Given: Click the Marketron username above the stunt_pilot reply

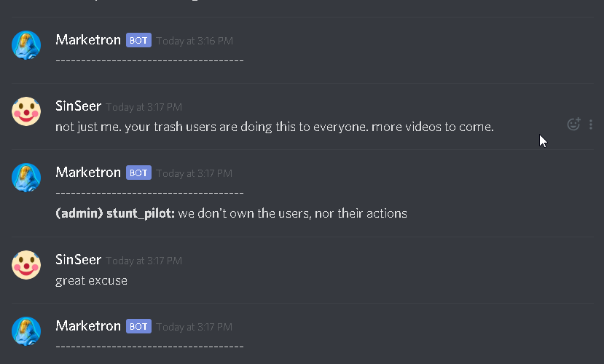Looking at the screenshot, I should point(88,173).
